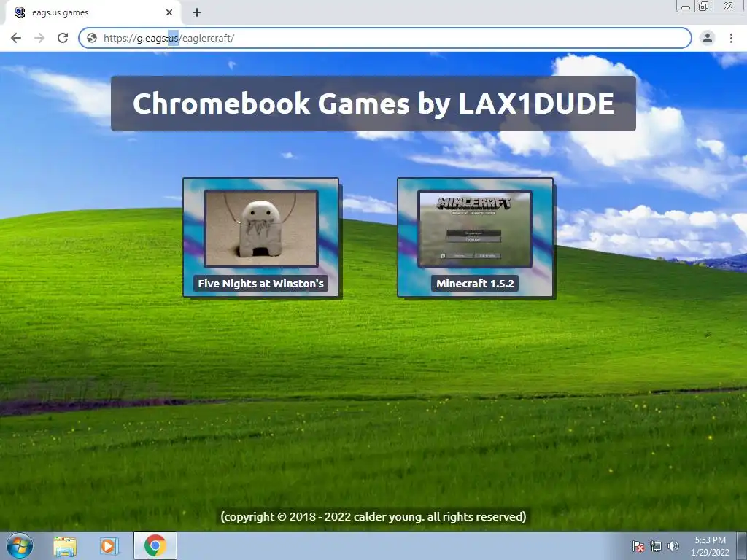Viewport: 747px width, 560px height.
Task: Minimize the Chrome window
Action: coord(686,6)
